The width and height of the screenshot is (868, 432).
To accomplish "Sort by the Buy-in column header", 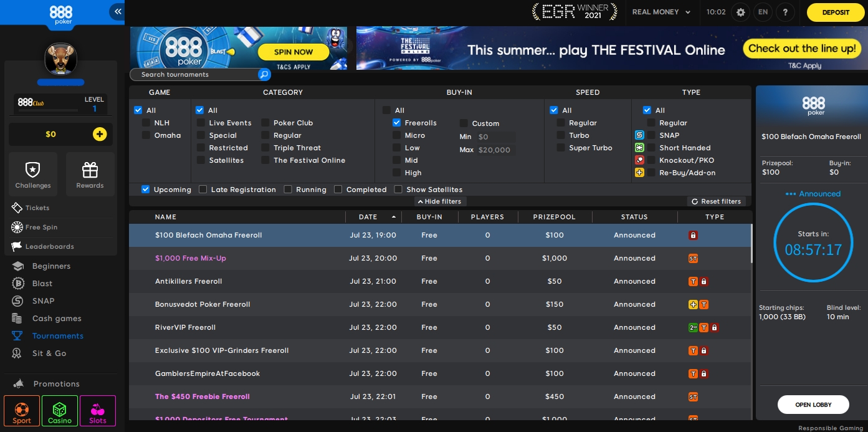I will [429, 217].
